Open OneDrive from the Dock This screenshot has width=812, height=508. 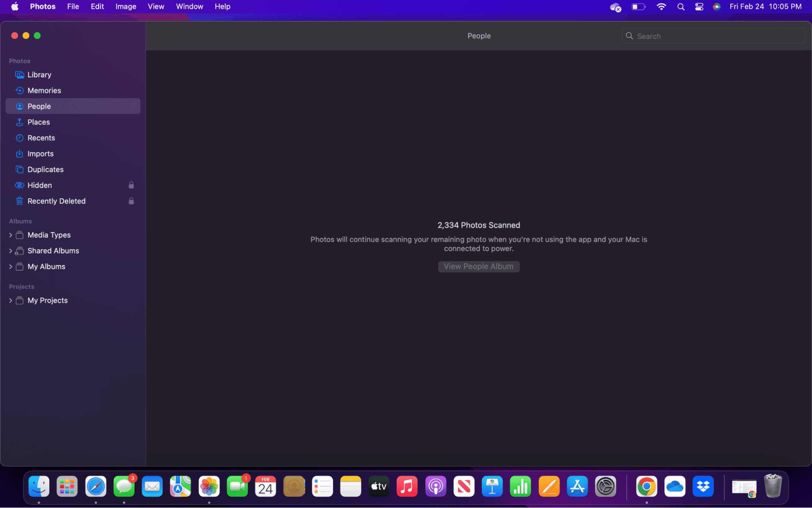tap(675, 486)
